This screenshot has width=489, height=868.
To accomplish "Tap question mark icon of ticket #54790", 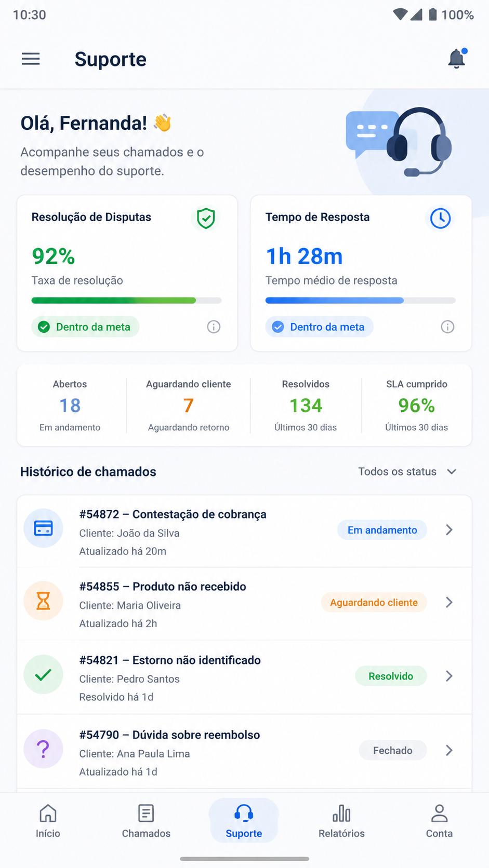I will (x=43, y=749).
